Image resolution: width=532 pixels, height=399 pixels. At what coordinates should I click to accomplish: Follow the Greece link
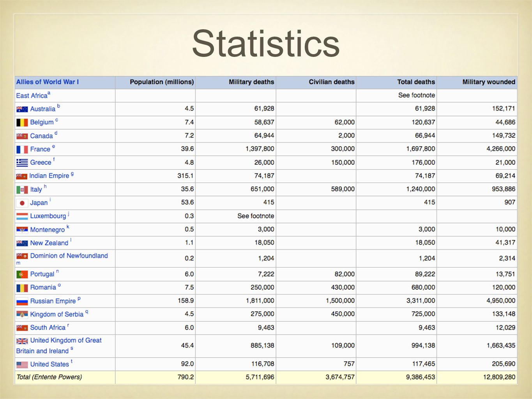[x=41, y=162]
